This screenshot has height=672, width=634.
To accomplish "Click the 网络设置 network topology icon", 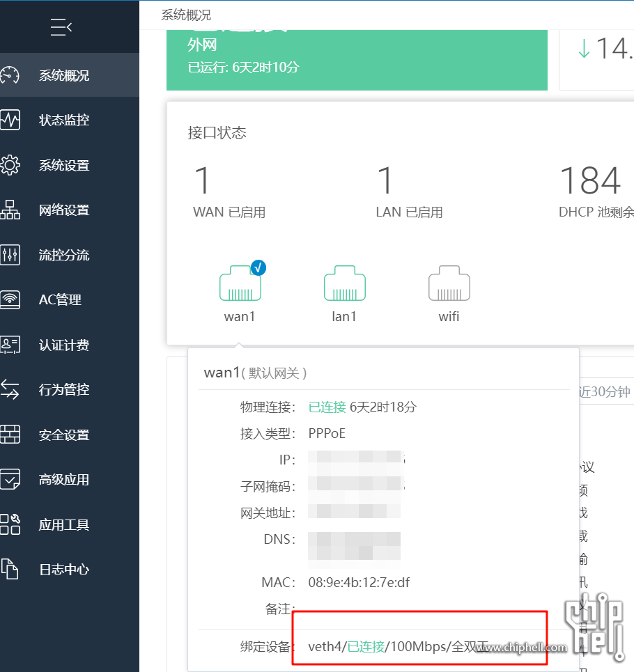I will 10,210.
